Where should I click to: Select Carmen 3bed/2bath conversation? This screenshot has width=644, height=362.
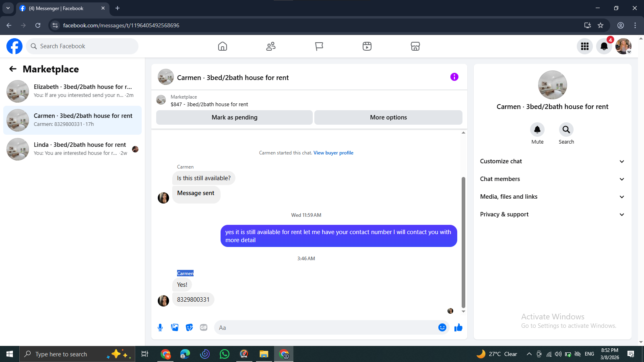(x=72, y=120)
